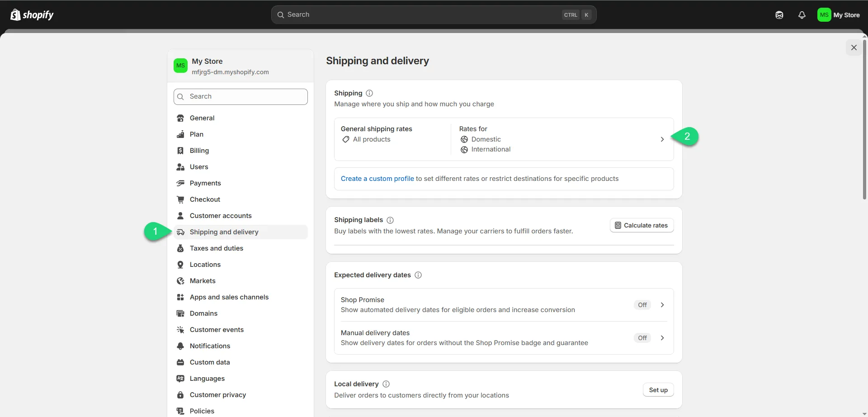Click info icon beside Expected delivery dates
This screenshot has width=868, height=417.
tap(418, 275)
